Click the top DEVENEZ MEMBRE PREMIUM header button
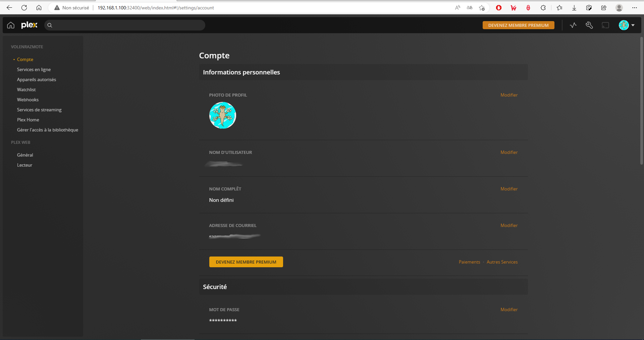644x340 pixels. (x=519, y=25)
